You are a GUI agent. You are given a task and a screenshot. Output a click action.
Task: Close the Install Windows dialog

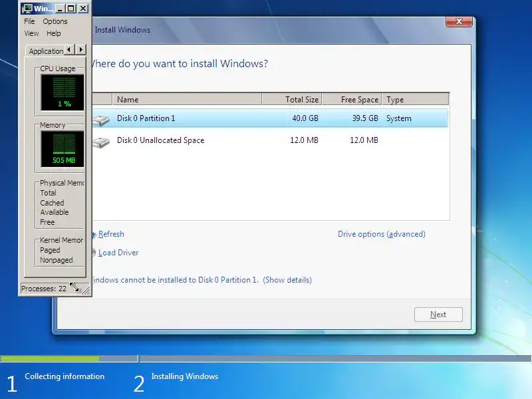459,21
